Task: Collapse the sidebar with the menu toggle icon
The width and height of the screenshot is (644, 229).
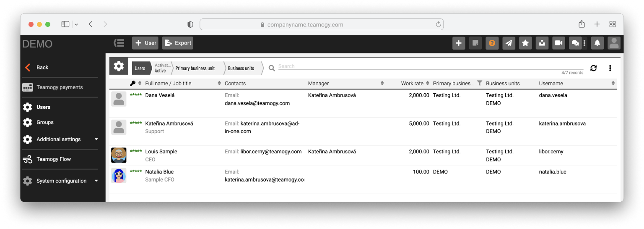Action: click(119, 43)
